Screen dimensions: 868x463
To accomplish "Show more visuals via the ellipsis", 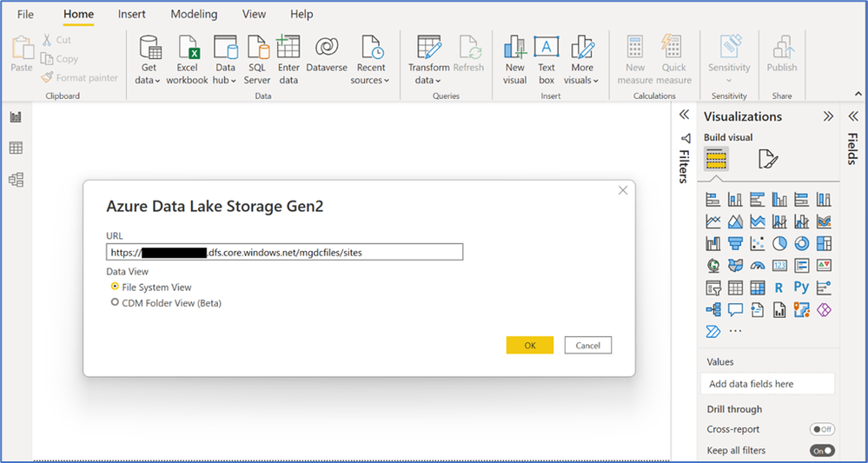I will tap(735, 331).
